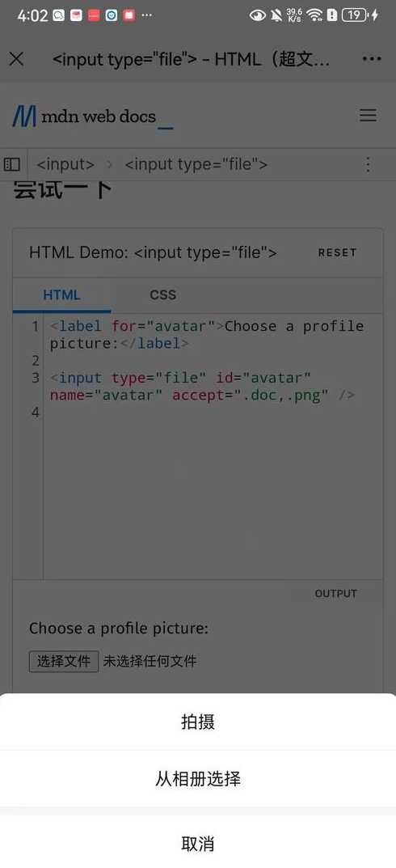Toggle the sidebar panel icon in breadcrumb bar
The height and width of the screenshot is (868, 396).
point(11,164)
